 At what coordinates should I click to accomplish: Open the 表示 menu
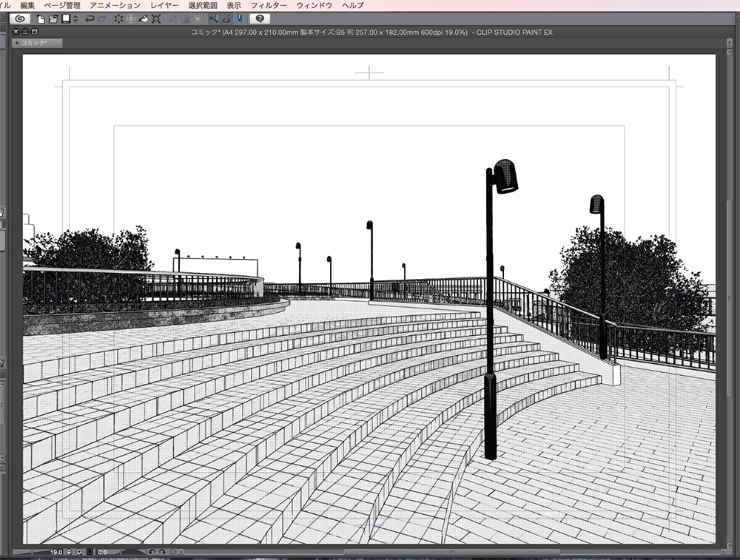(x=234, y=6)
